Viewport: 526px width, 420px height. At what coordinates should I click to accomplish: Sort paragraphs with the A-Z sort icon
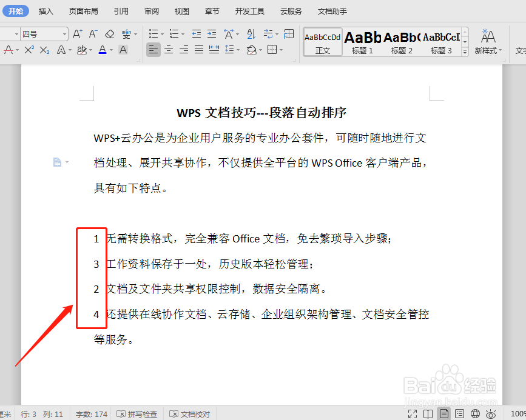(x=251, y=34)
